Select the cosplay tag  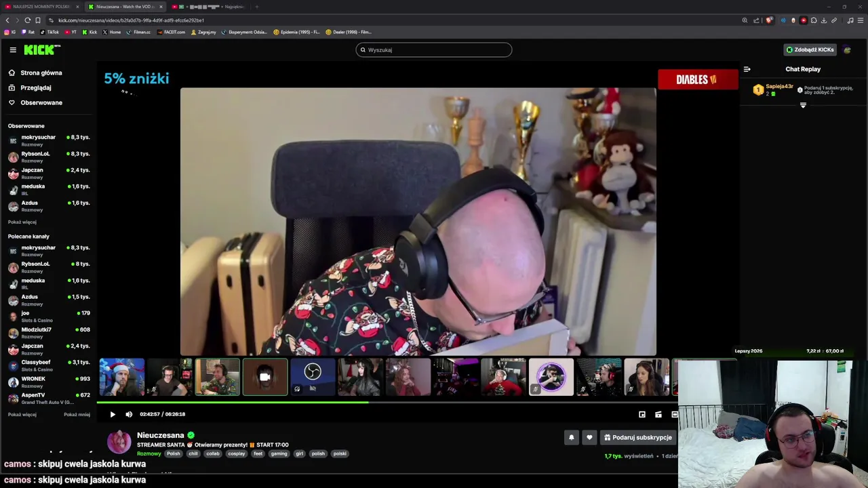(x=236, y=453)
